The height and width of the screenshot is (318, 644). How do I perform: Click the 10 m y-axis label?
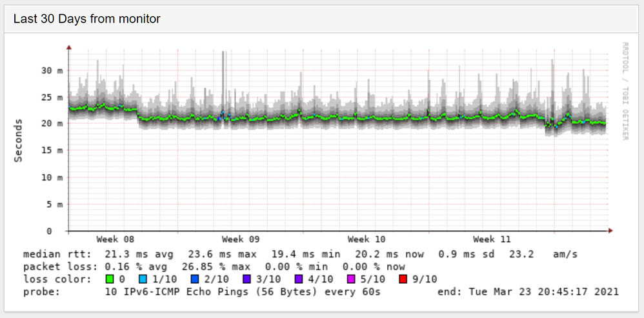(52, 177)
